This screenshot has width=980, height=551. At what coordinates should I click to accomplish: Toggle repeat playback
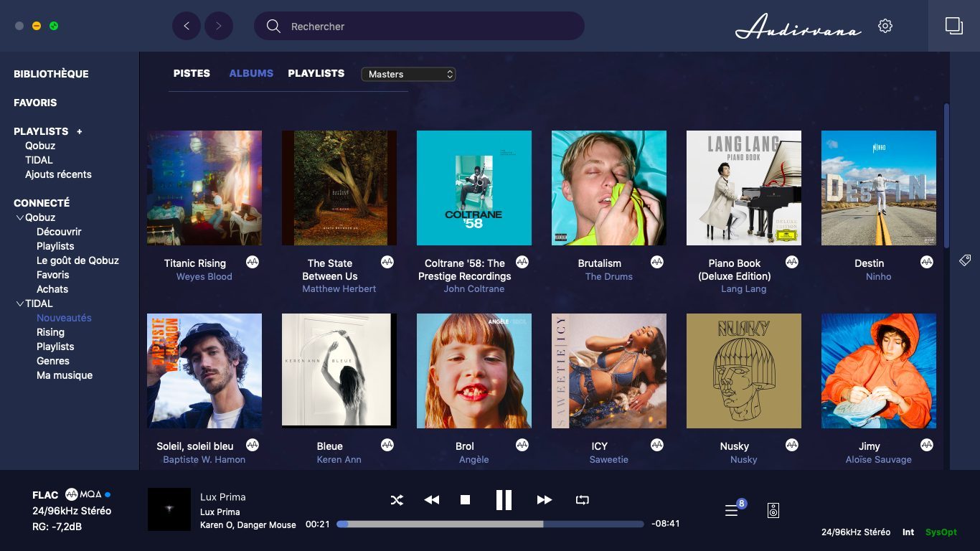(582, 500)
